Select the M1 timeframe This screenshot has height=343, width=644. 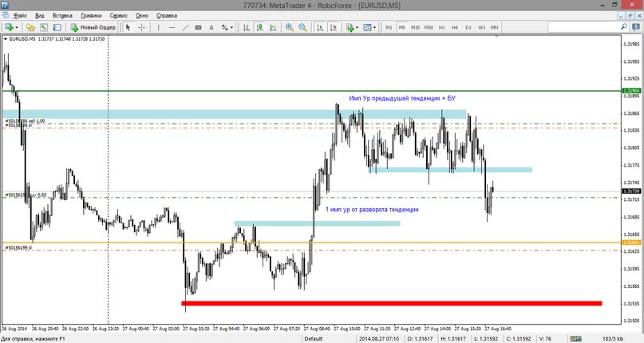click(389, 27)
